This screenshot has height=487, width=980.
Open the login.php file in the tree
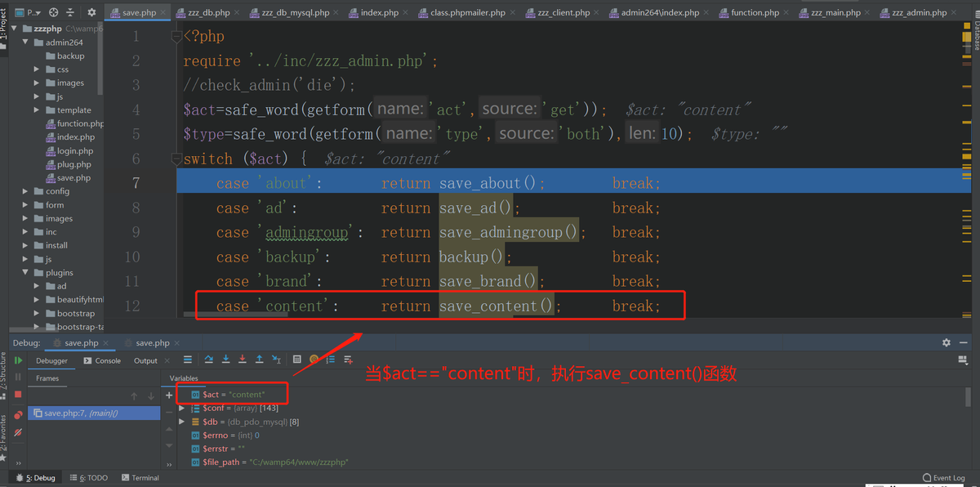pos(68,151)
